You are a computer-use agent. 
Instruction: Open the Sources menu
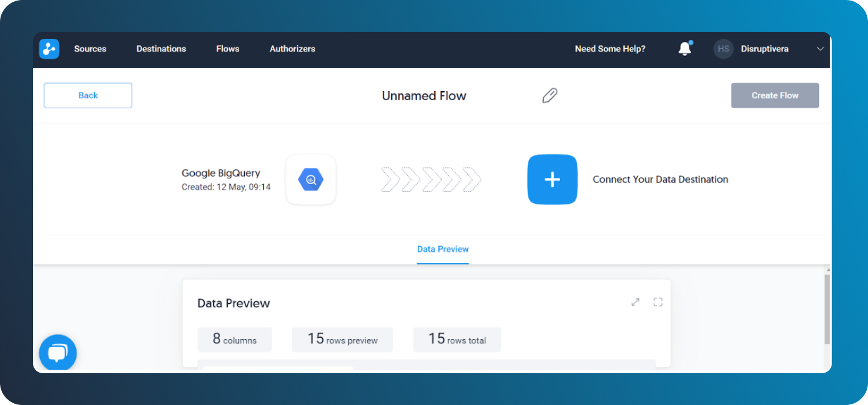pyautogui.click(x=90, y=49)
